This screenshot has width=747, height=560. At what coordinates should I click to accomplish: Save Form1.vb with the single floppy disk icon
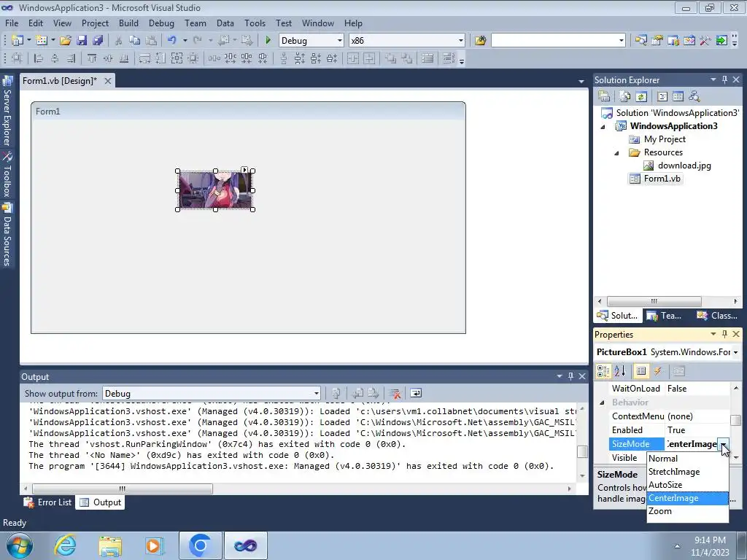(x=82, y=41)
